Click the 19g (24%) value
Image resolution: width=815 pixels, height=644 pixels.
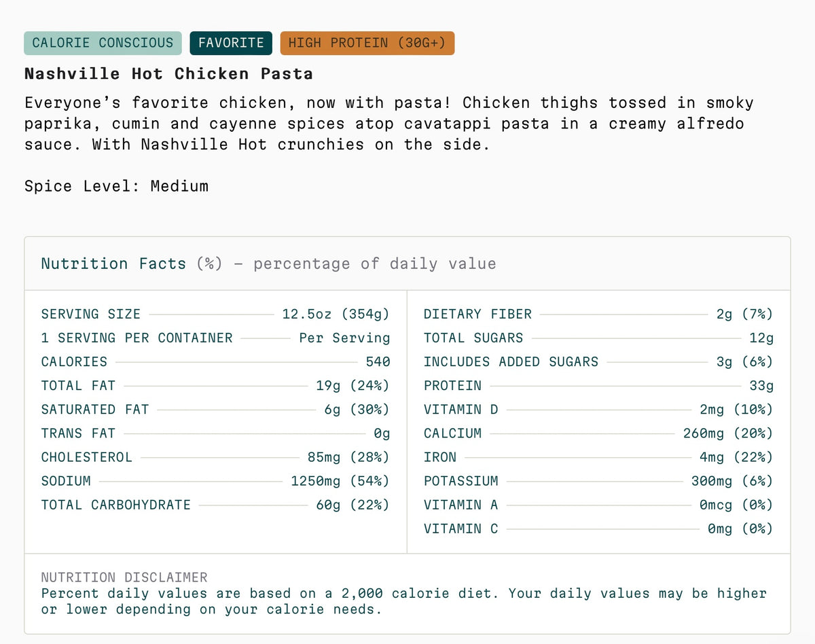tap(353, 385)
